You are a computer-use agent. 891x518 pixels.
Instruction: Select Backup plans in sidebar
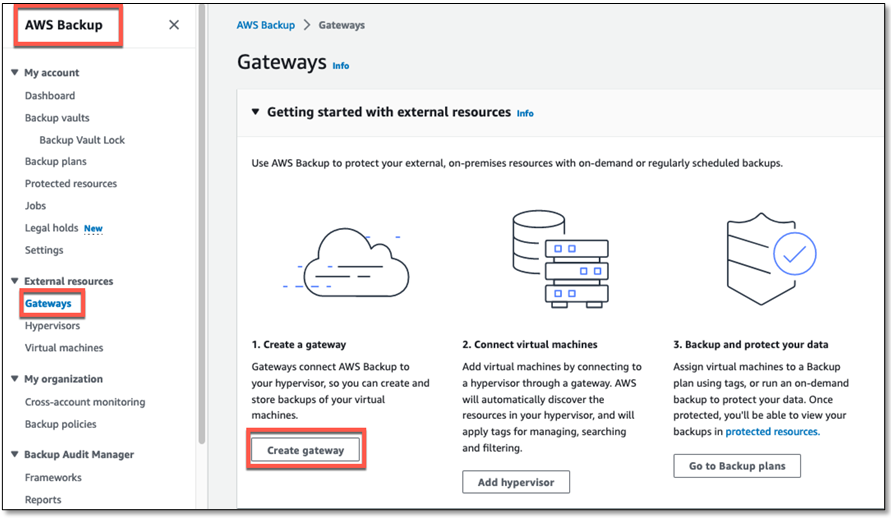(x=56, y=161)
